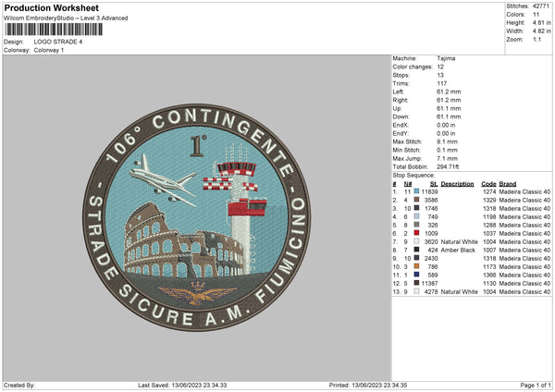Click the barcode under the worksheet title
The image size is (555, 392).
point(54,30)
